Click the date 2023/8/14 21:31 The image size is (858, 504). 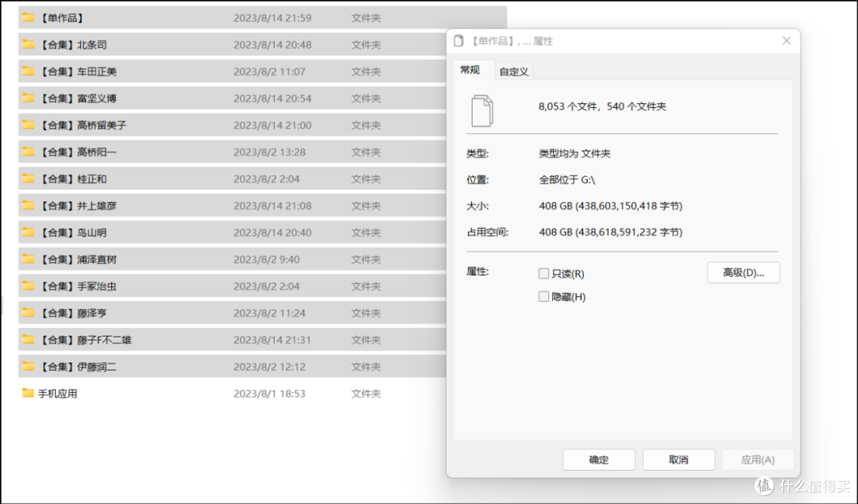click(x=272, y=340)
